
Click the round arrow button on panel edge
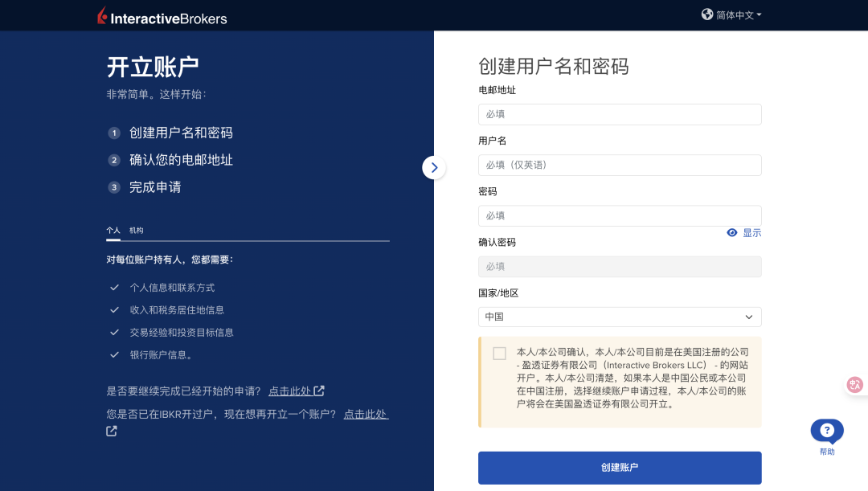434,168
